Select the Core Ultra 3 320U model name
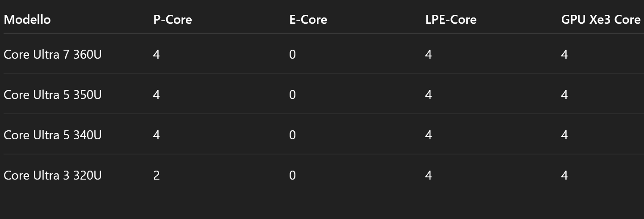The height and width of the screenshot is (219, 644). tap(53, 176)
